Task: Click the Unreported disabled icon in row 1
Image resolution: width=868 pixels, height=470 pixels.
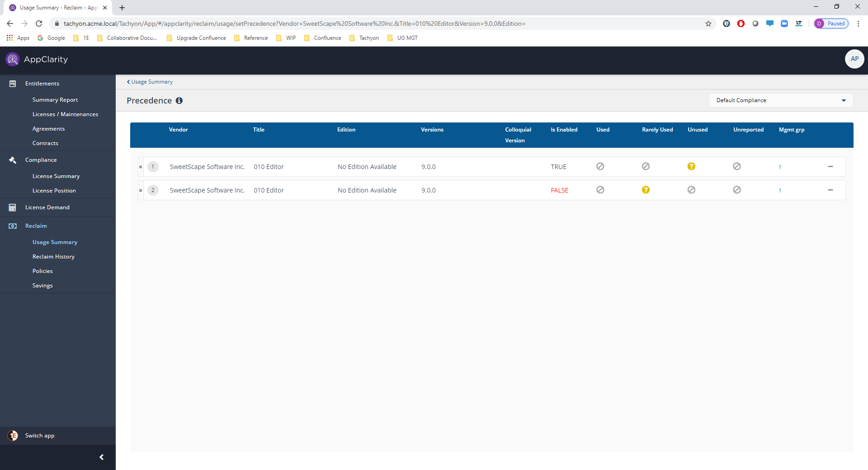Action: tap(737, 166)
